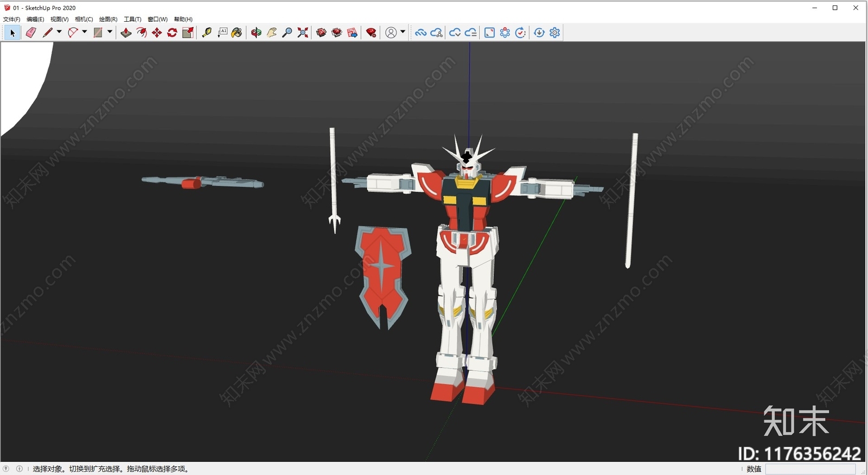Send model to LayOut
Image resolution: width=868 pixels, height=475 pixels.
point(352,33)
